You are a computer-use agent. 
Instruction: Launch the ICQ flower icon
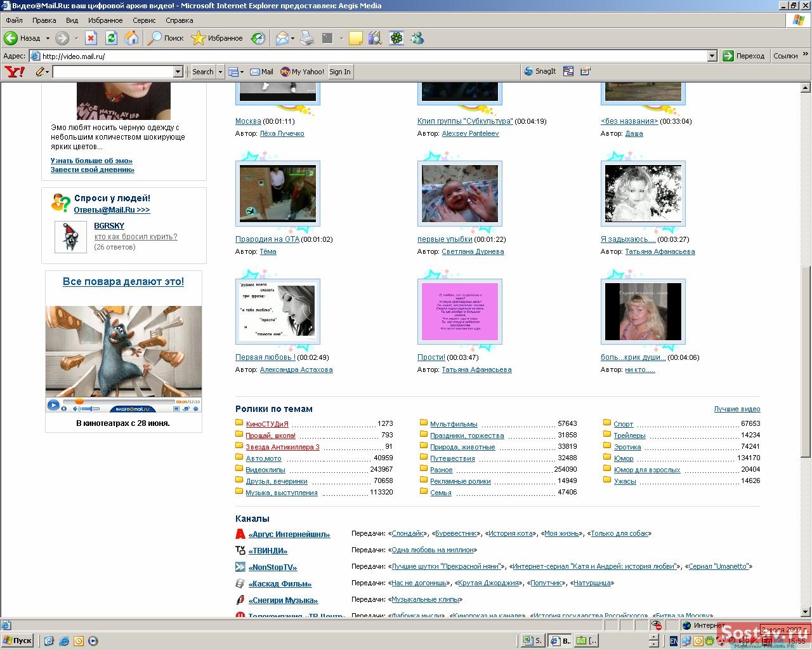tap(396, 38)
